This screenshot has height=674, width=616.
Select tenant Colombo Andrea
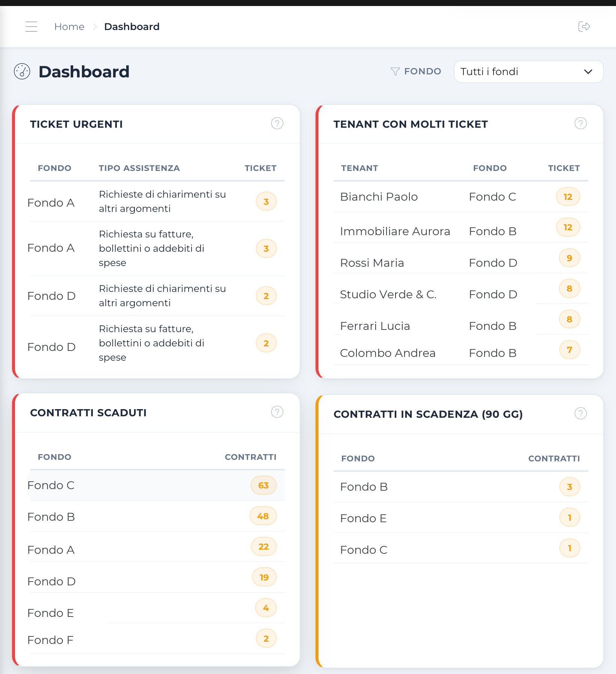388,353
